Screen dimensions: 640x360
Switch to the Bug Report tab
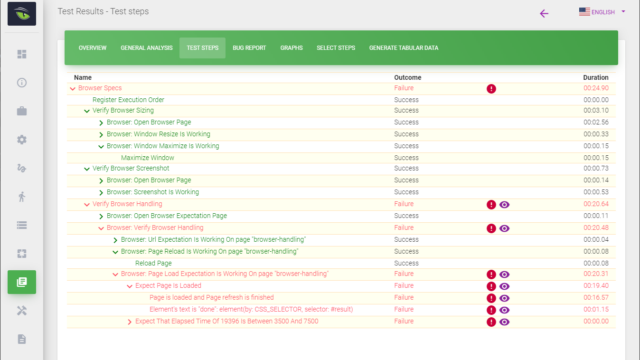click(x=249, y=48)
